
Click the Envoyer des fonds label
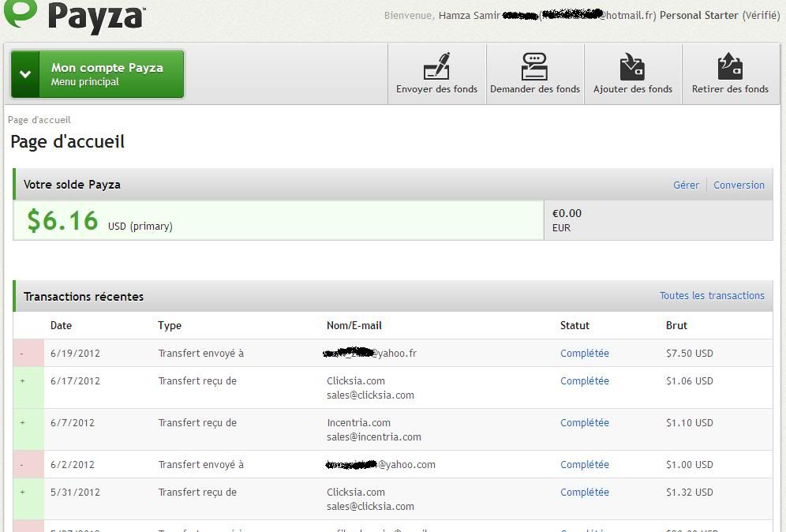(x=436, y=89)
